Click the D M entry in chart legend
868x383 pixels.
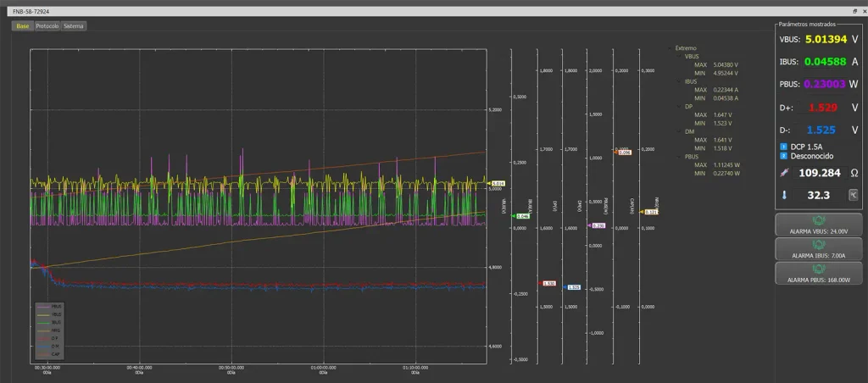[x=50, y=347]
